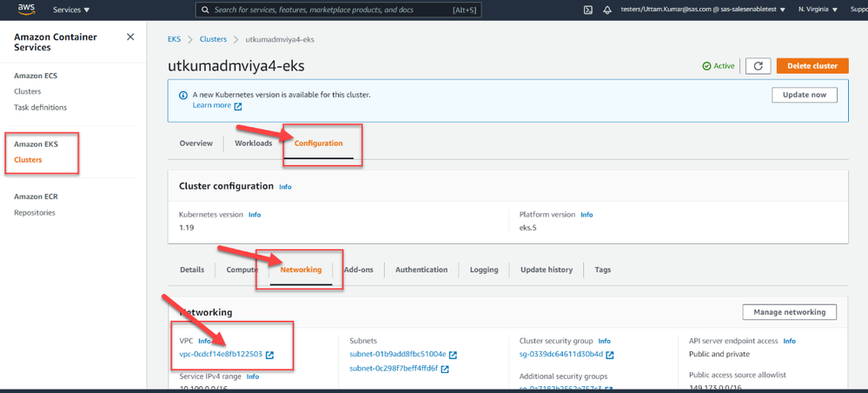Open external icon next to subnet-0c298f7beff4ffd6f
Image resolution: width=868 pixels, height=393 pixels.
click(x=445, y=369)
